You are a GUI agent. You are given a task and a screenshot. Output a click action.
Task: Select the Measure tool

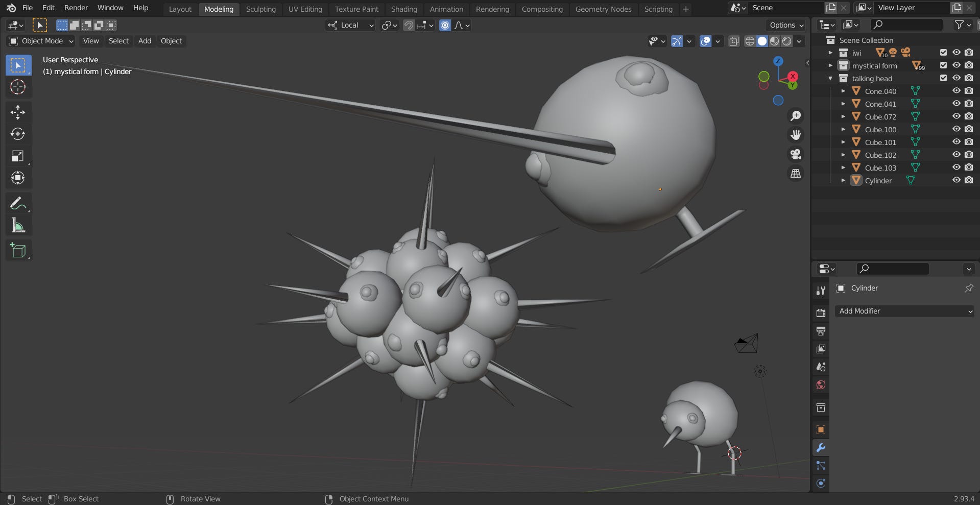18,225
